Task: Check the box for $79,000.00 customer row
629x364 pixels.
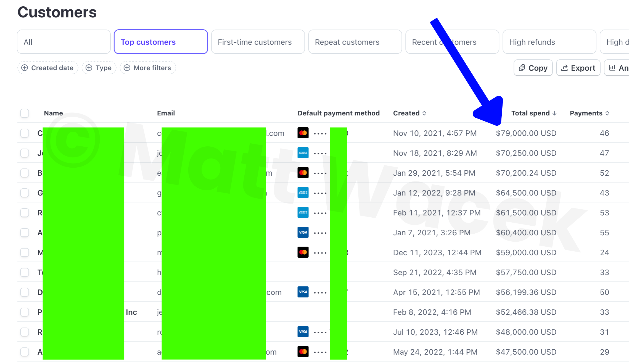Action: pyautogui.click(x=25, y=133)
